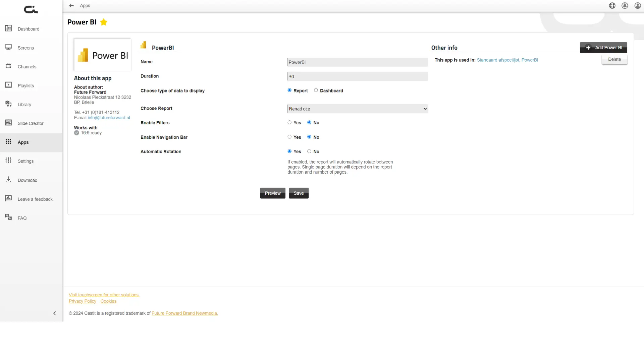Click the Castit logo in the sidebar

point(31,9)
